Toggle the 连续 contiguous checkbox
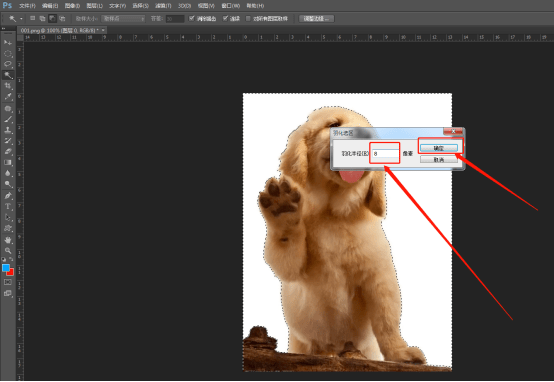The height and width of the screenshot is (382, 554). click(x=225, y=18)
